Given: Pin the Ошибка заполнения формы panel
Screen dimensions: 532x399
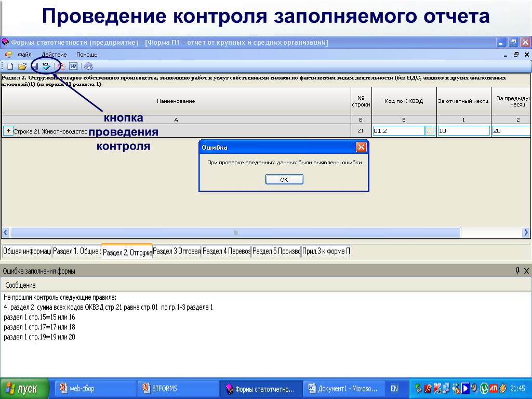Looking at the screenshot, I should pyautogui.click(x=517, y=271).
